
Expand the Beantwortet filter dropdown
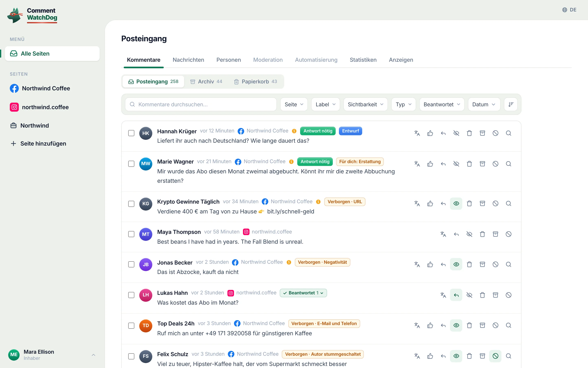[x=442, y=104]
